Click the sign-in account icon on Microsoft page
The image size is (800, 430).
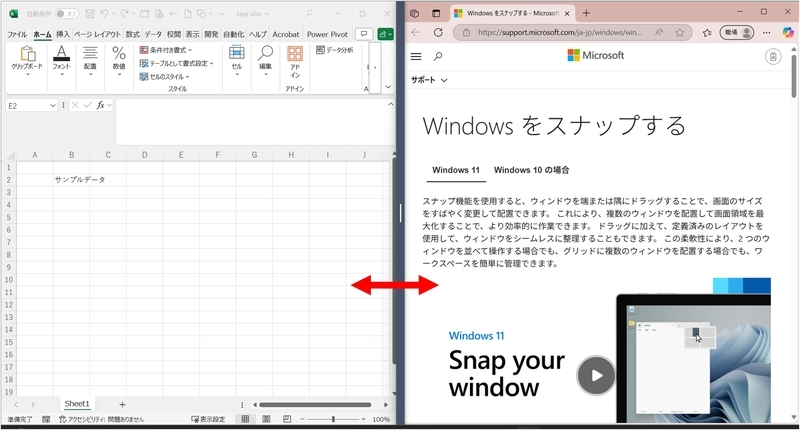[x=773, y=56]
